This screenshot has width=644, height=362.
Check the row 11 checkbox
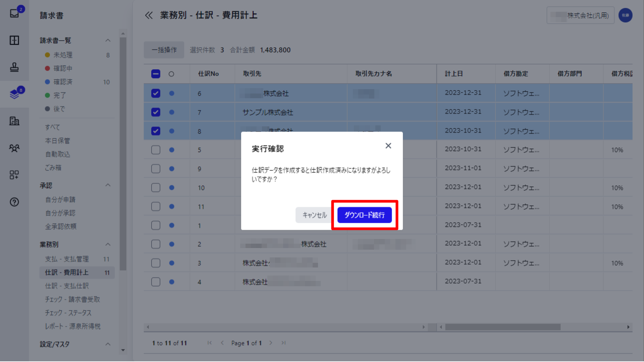coord(156,206)
